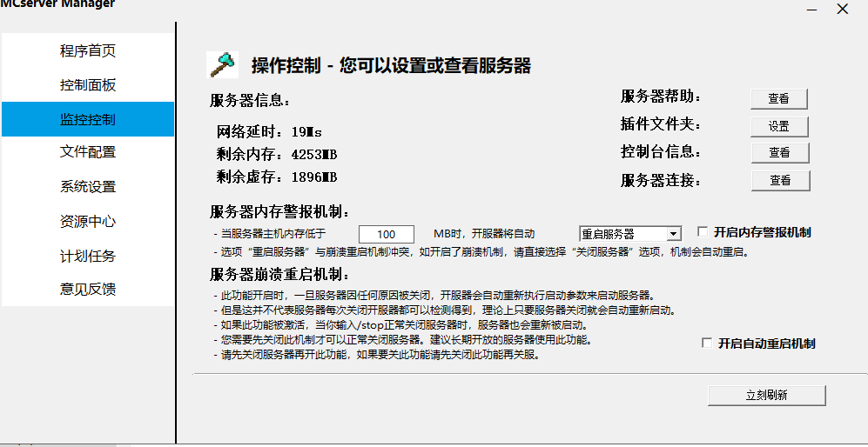Click the 立刻刷新 button

click(766, 395)
